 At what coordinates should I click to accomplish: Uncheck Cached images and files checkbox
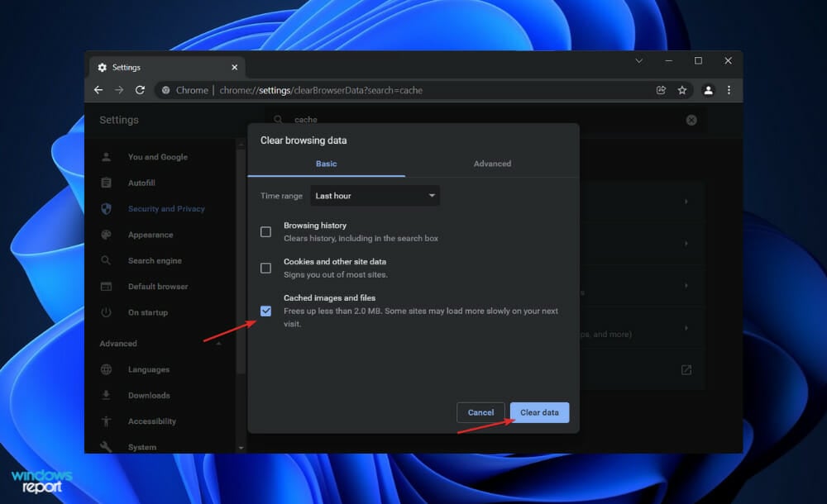click(265, 311)
